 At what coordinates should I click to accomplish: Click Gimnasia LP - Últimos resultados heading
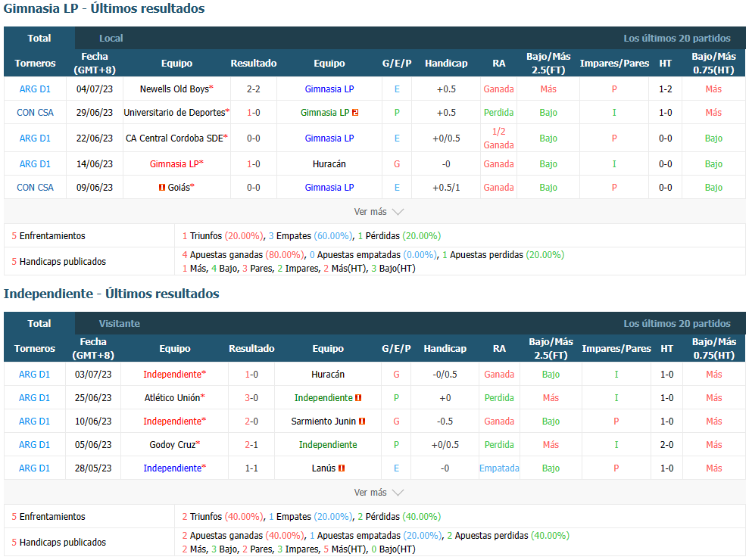click(x=105, y=8)
